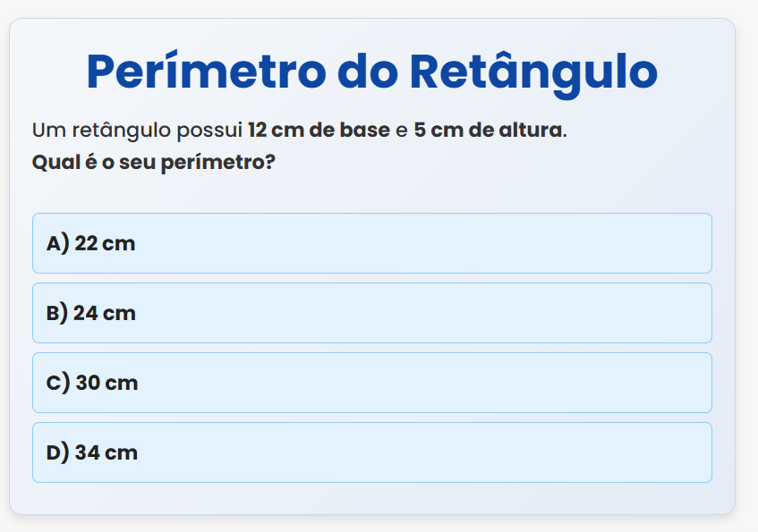The image size is (758, 532).
Task: Click the "Qual é o seu perímetro?" question
Action: [x=153, y=164]
